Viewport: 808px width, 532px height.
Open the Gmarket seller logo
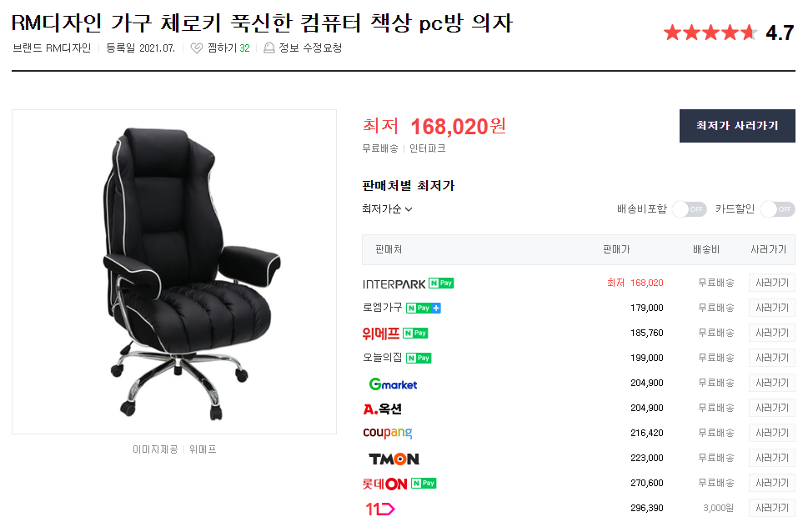click(393, 384)
